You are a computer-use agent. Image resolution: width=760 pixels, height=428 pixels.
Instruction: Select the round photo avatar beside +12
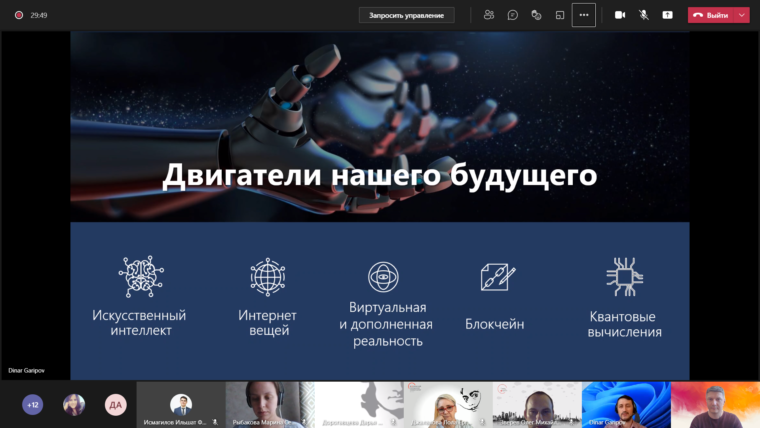coord(74,405)
